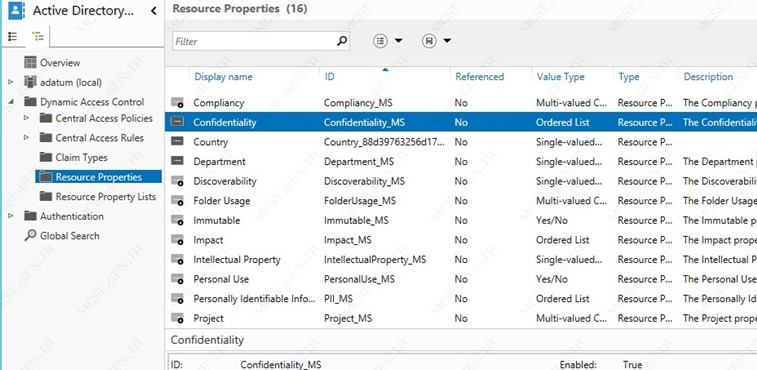Click the Active Directory Administrative Center icon
Screen dimensions: 757x370
[x=16, y=11]
